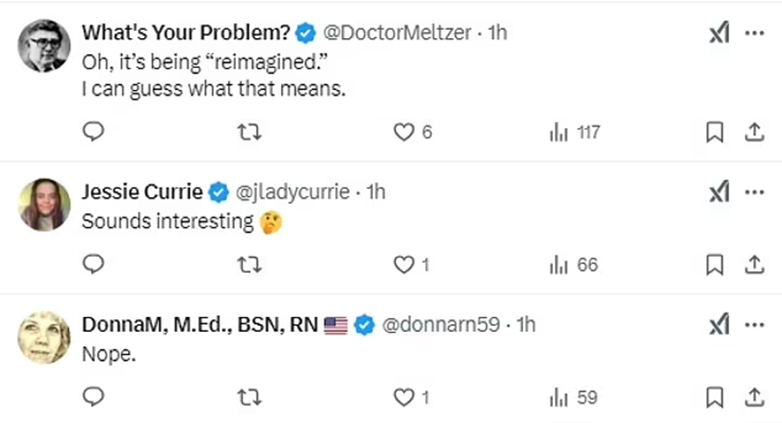Screen dimensions: 782x423
Task: Open the @donnarn59 profile link
Action: pos(440,324)
